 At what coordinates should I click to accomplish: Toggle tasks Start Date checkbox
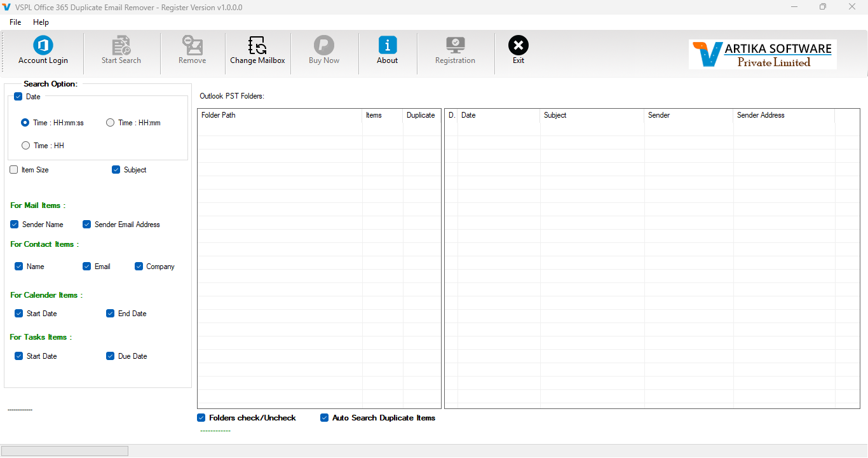tap(18, 356)
